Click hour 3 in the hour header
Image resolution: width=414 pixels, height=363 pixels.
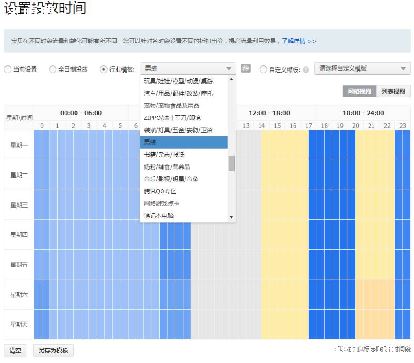[x=89, y=125]
